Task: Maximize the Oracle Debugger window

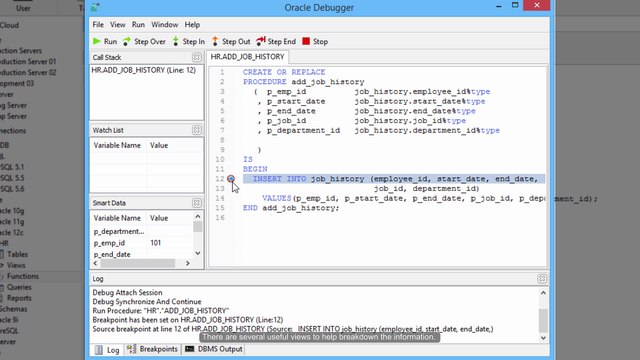Action: (515, 5)
